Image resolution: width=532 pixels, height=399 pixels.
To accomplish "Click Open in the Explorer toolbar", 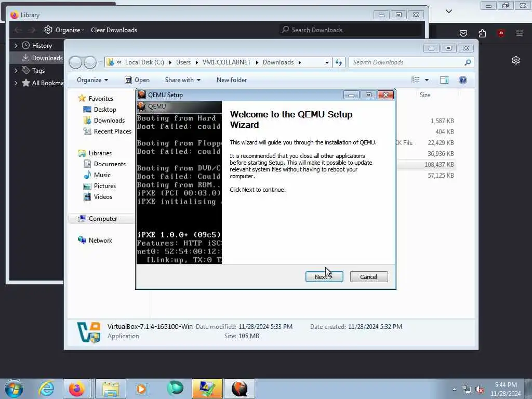I will point(137,80).
